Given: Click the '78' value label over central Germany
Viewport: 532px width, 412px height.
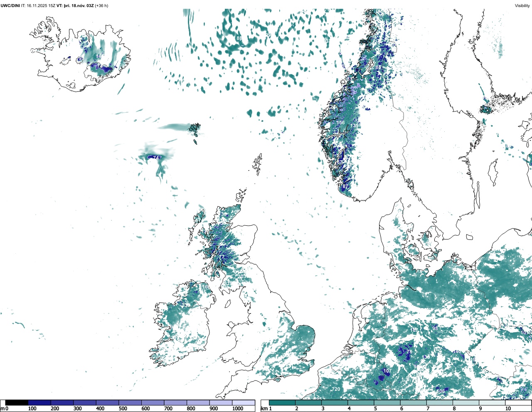Looking at the screenshot, I should (409, 352).
